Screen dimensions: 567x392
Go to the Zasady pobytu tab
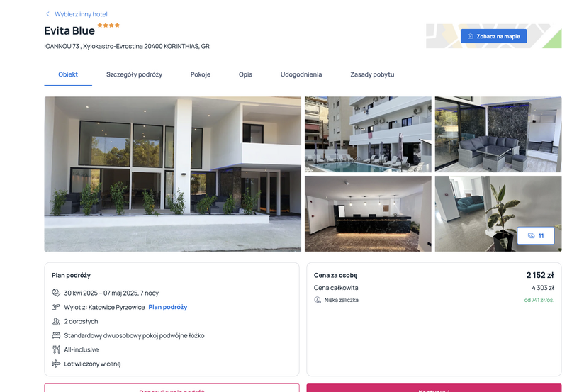pyautogui.click(x=372, y=74)
